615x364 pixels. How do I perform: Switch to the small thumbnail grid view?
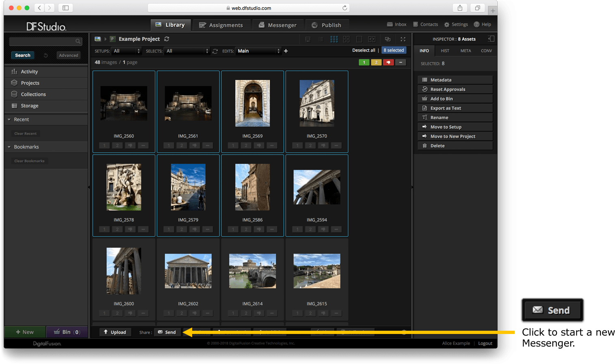click(x=334, y=39)
